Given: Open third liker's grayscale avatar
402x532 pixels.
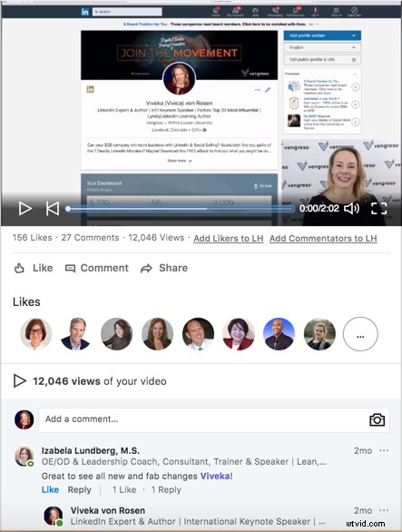Looking at the screenshot, I should 116,334.
